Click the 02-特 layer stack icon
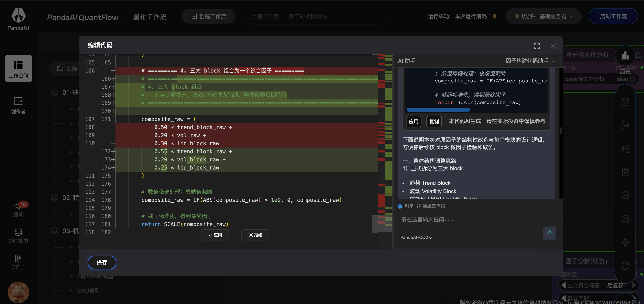644x304 pixels. coord(54,198)
